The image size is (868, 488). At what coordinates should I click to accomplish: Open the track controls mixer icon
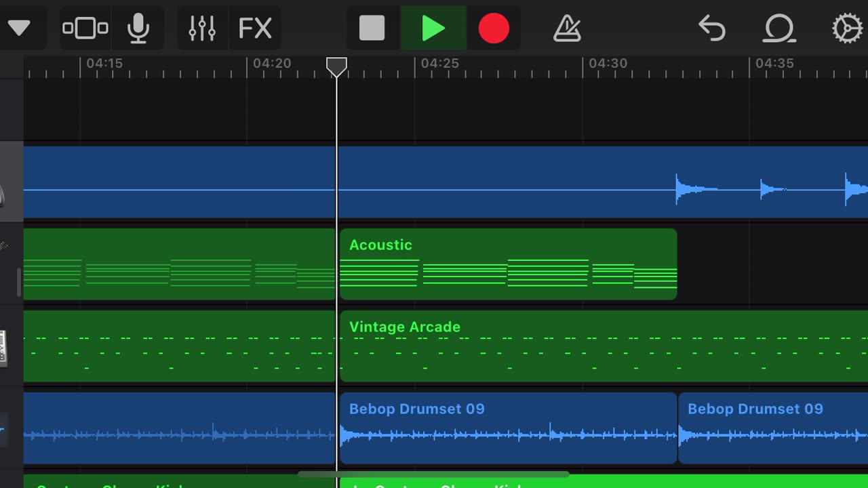pyautogui.click(x=201, y=28)
